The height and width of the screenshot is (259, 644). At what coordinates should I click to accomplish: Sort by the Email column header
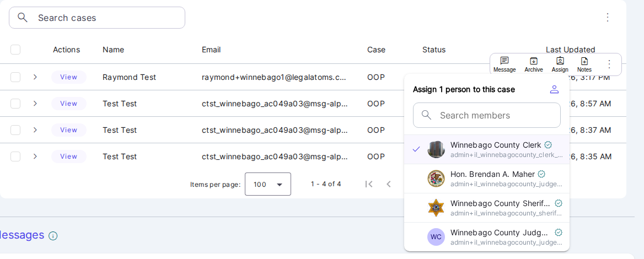pos(211,50)
